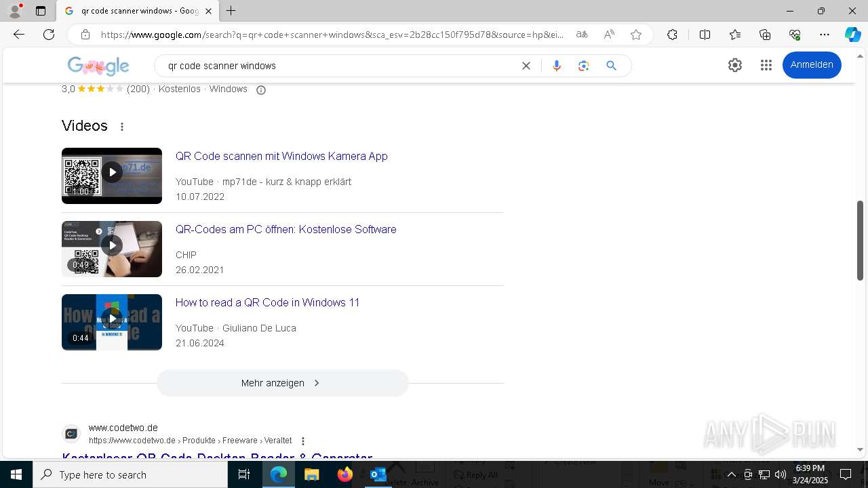Clear the Google search box
Image resolution: width=868 pixels, height=488 pixels.
point(526,66)
